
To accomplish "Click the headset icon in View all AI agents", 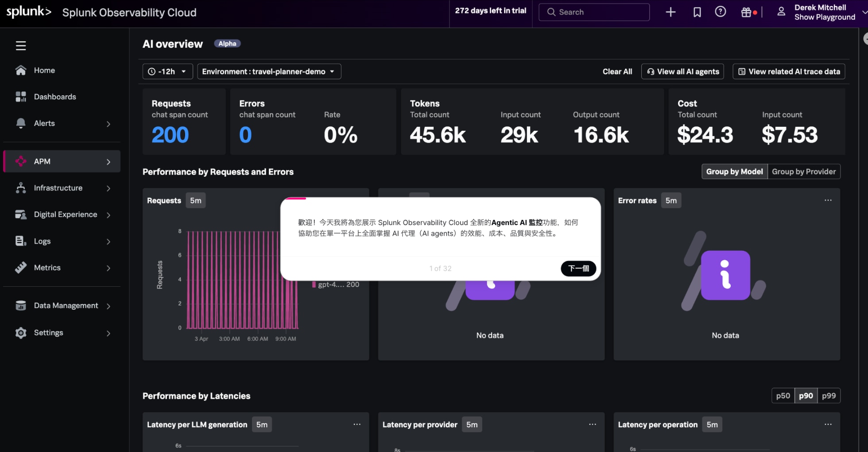I will pyautogui.click(x=651, y=72).
